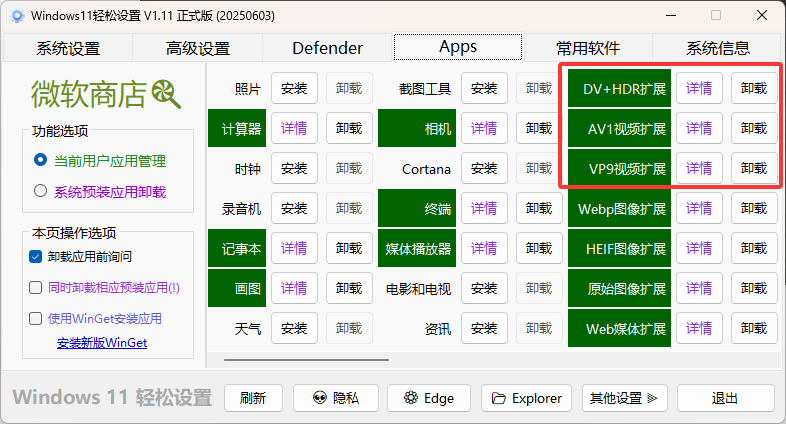This screenshot has width=786, height=424.
Task: Click the horizontal scrollbar under the app list
Action: coord(306,359)
